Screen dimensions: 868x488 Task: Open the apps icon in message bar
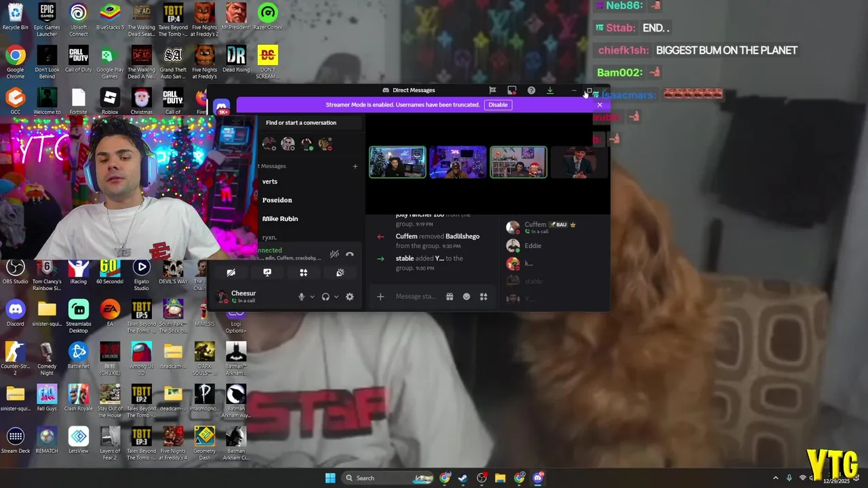tap(484, 297)
